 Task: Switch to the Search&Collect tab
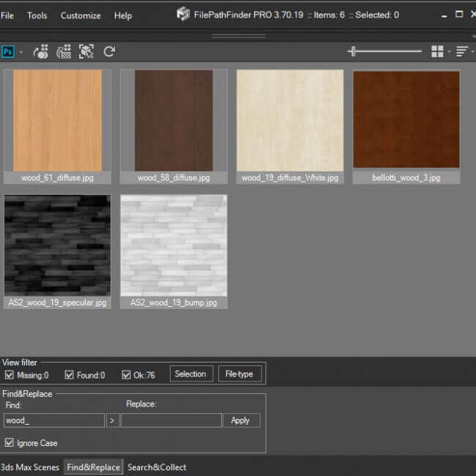tap(157, 467)
